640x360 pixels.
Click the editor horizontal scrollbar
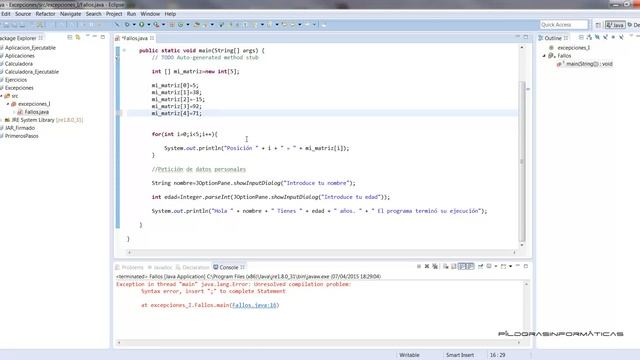pos(322,252)
